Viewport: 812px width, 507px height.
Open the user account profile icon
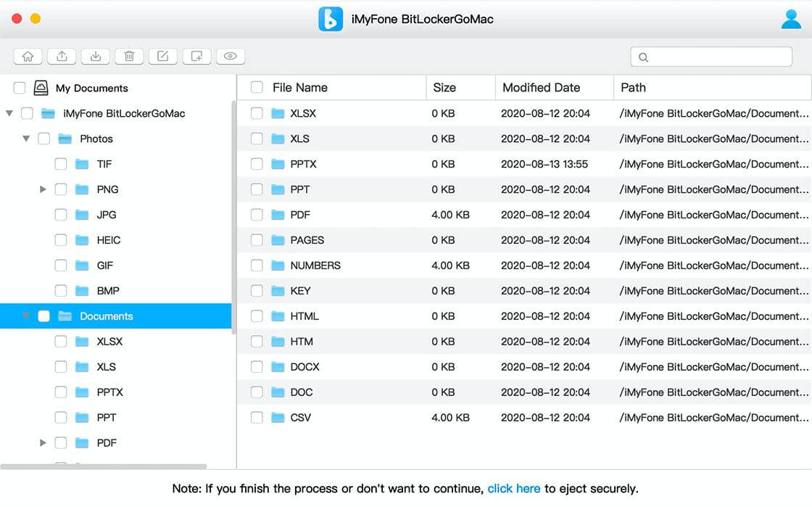(x=791, y=19)
